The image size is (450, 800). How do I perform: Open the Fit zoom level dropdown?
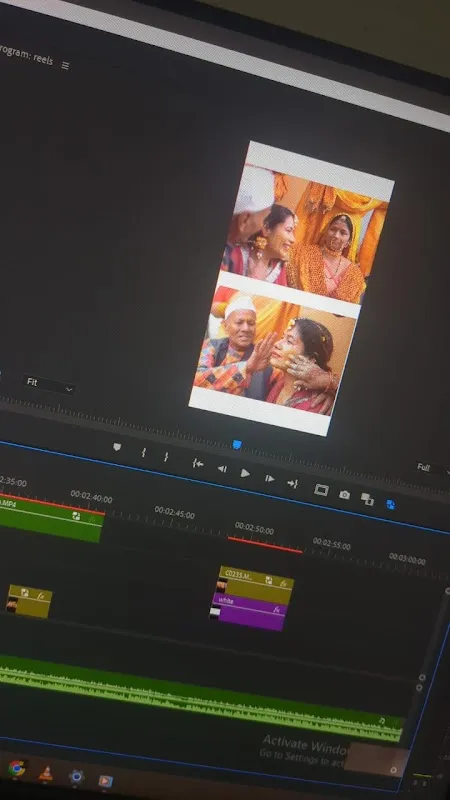click(x=49, y=385)
